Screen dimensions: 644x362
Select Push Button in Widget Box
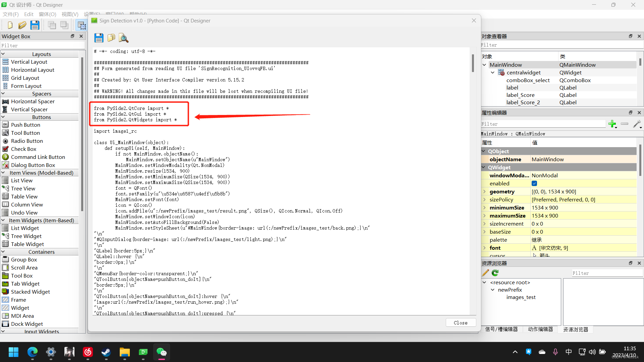(25, 125)
